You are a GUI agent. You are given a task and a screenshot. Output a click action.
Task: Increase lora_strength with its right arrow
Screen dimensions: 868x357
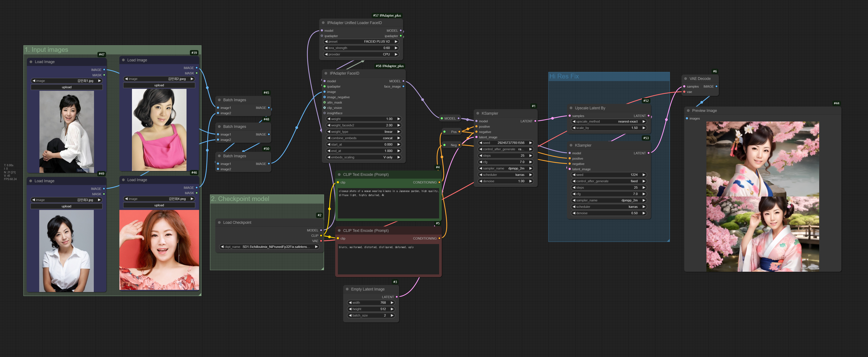(x=396, y=48)
